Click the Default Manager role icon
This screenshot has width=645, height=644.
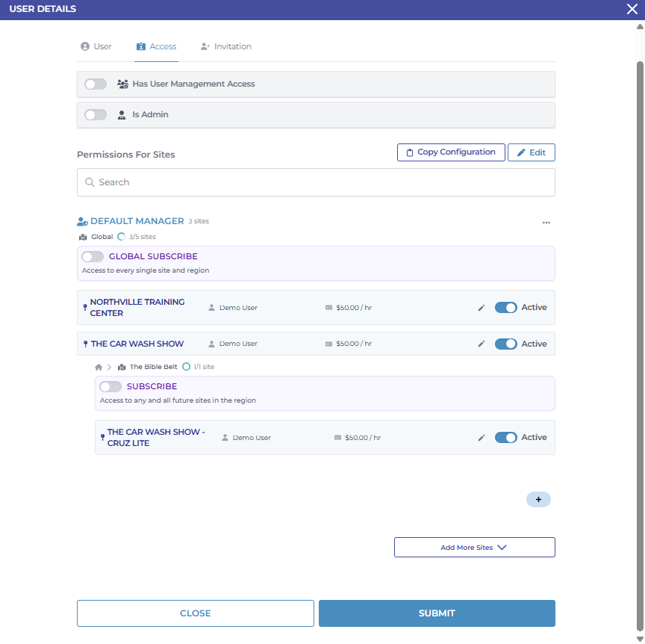click(82, 222)
